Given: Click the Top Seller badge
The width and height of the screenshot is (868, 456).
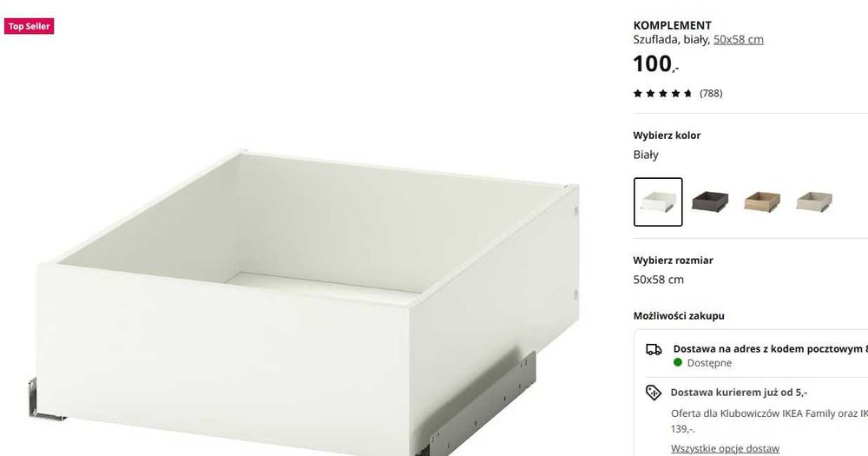Looking at the screenshot, I should click(x=29, y=26).
